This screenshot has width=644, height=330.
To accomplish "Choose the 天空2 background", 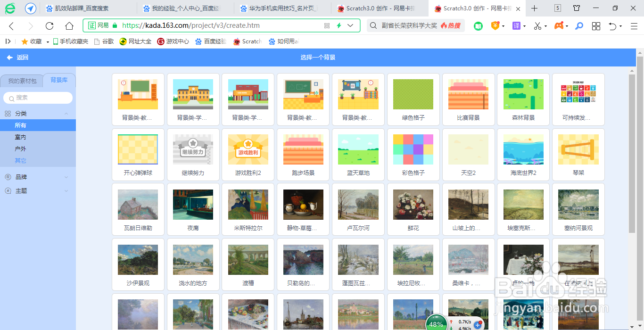I will point(469,155).
